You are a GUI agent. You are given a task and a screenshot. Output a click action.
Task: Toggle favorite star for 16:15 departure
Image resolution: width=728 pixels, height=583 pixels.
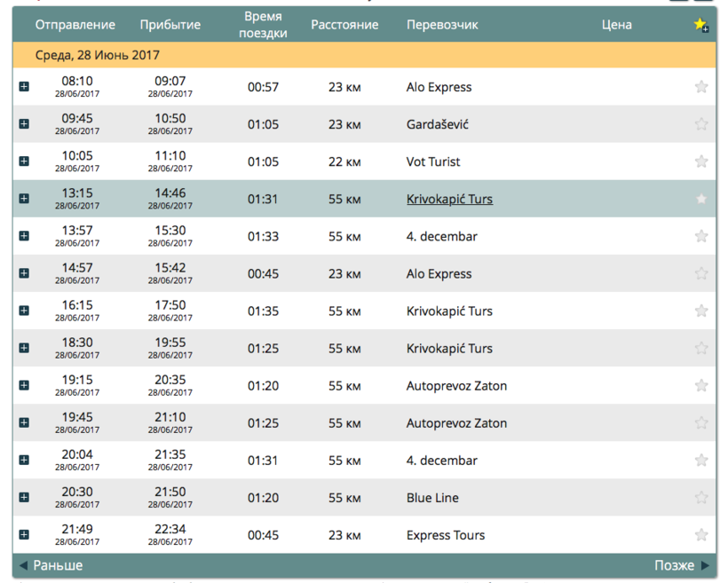click(701, 311)
